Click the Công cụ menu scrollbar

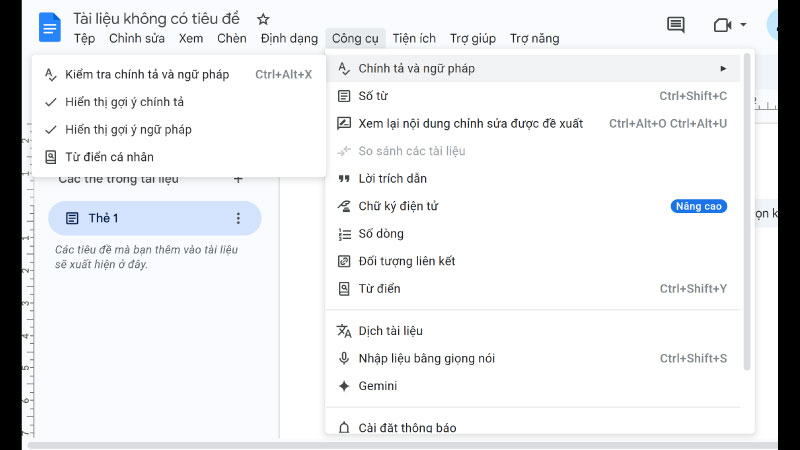[x=746, y=212]
